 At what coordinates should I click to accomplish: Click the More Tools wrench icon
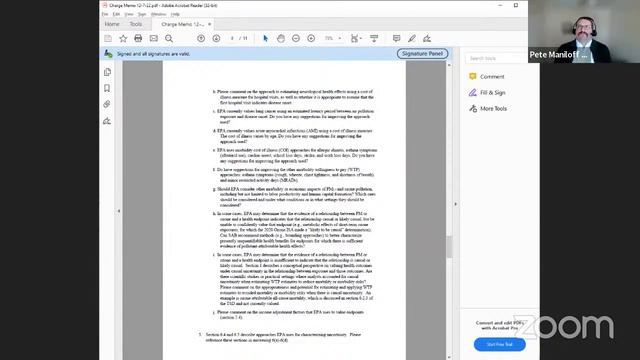(x=473, y=109)
